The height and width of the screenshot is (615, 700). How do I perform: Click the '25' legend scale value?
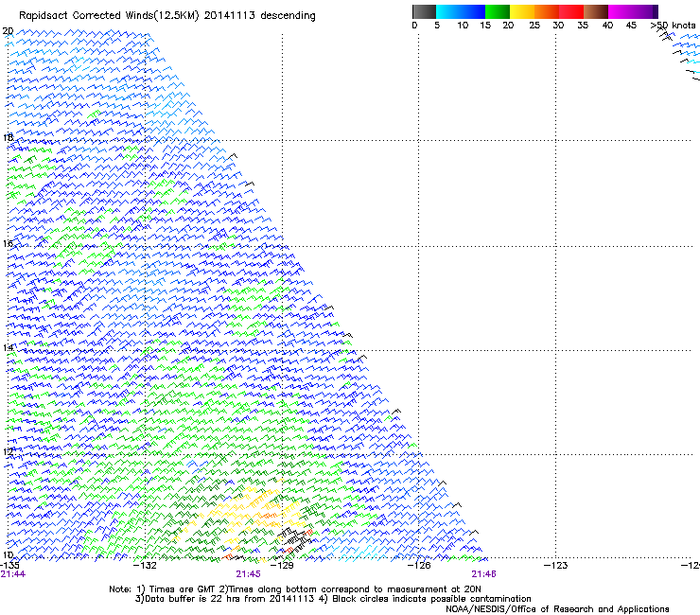click(534, 26)
